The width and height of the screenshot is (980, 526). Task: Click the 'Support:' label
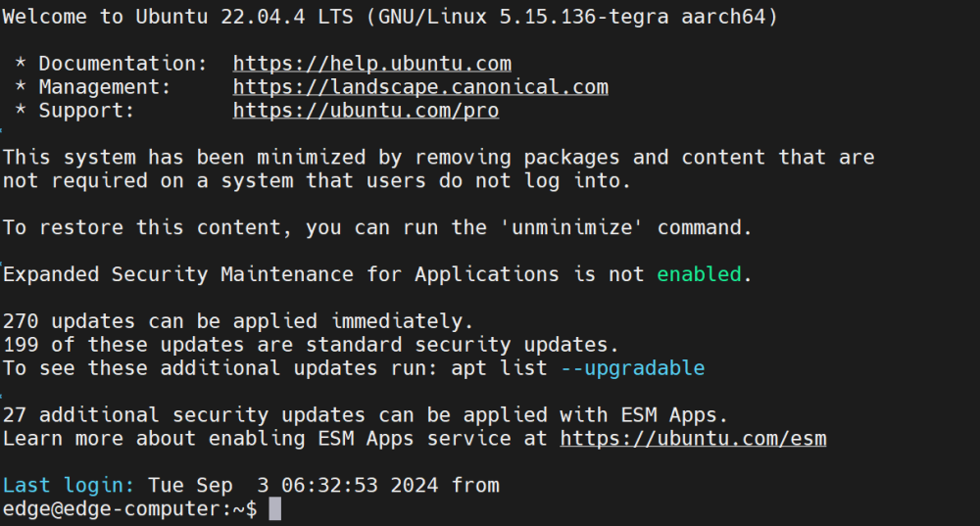(x=86, y=111)
